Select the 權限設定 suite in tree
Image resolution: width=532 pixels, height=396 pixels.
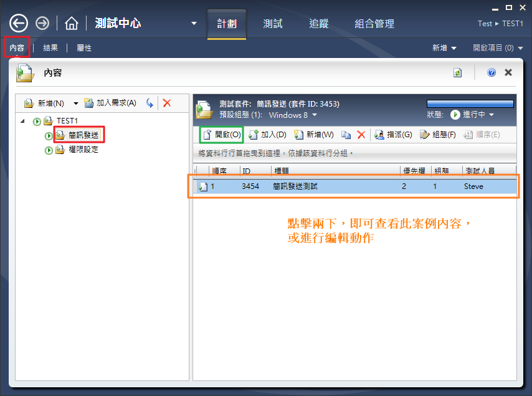click(x=83, y=150)
